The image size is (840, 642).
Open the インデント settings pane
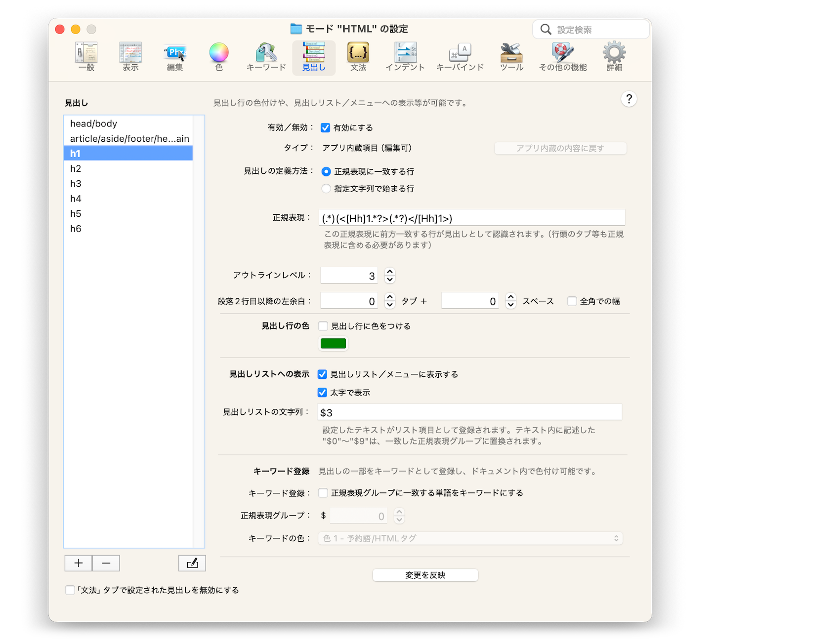pos(405,57)
